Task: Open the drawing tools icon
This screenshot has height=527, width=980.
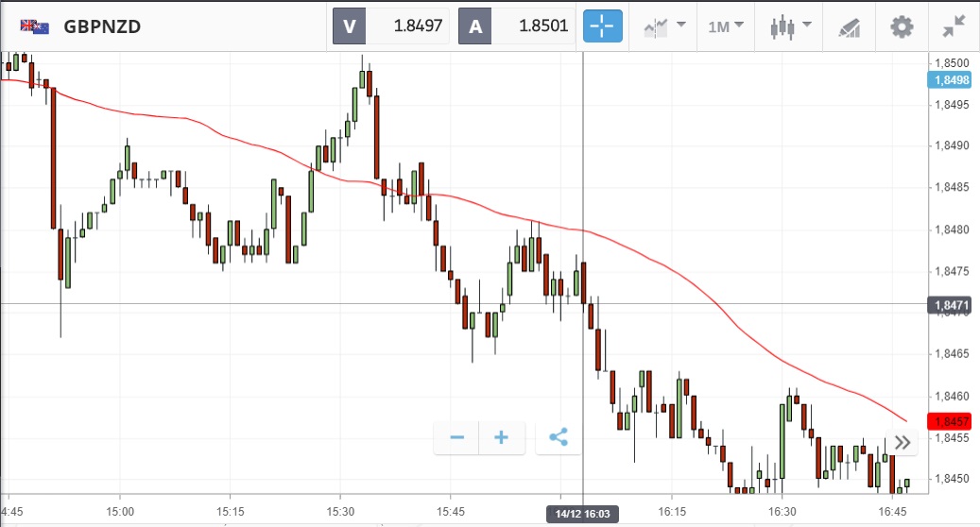Action: [x=850, y=26]
